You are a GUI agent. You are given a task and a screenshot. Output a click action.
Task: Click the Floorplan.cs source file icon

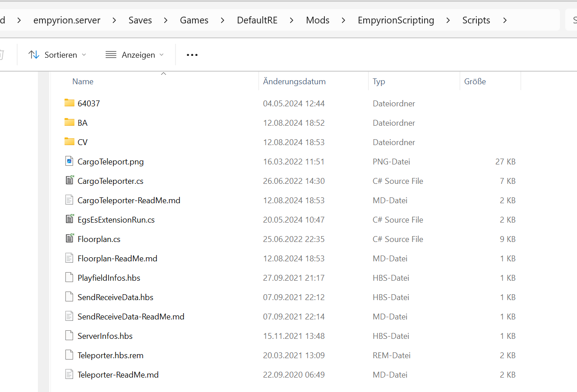pyautogui.click(x=69, y=239)
